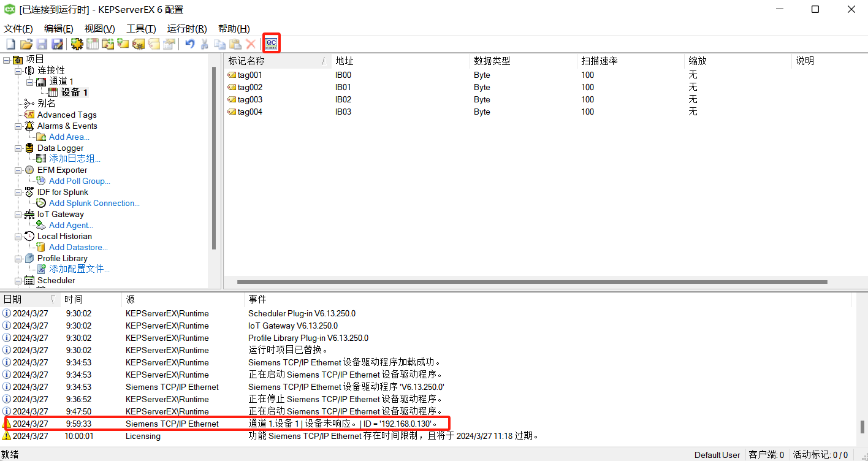Copy the selection with the copy icon
The height and width of the screenshot is (461, 868).
pyautogui.click(x=219, y=44)
